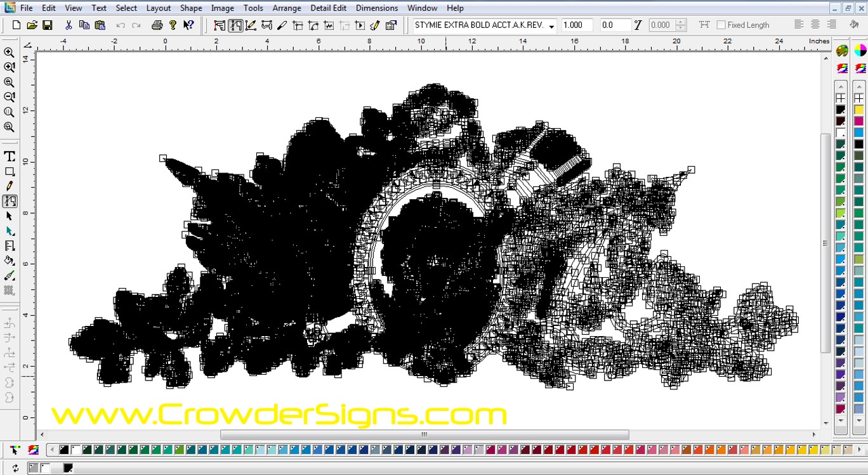The height and width of the screenshot is (475, 868).
Task: Select the node edit tool in left toolbox
Action: (x=10, y=201)
